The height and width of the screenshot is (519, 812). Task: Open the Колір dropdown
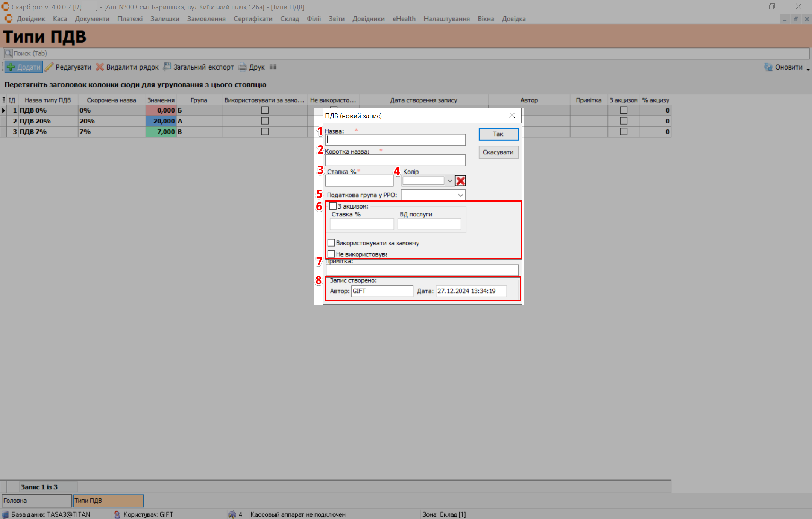point(449,181)
